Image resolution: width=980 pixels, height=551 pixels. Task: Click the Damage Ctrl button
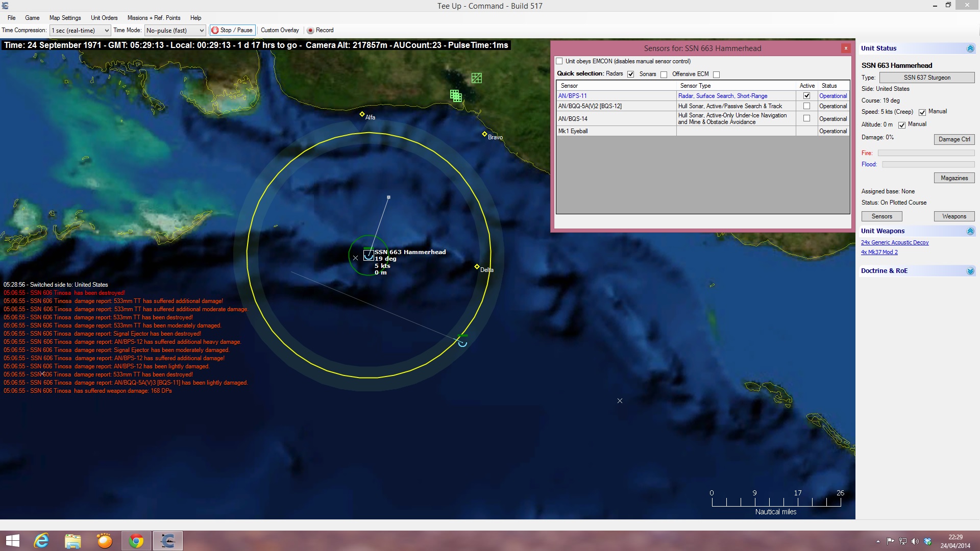[954, 139]
